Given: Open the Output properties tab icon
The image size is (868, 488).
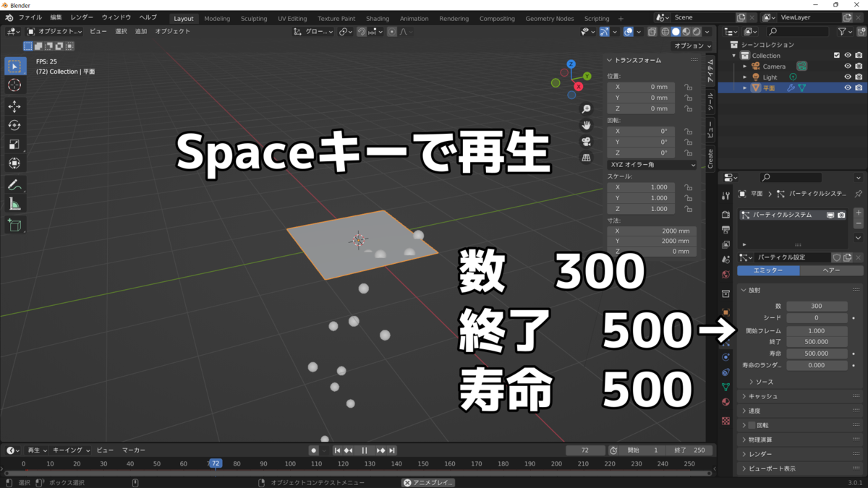Looking at the screenshot, I should pyautogui.click(x=726, y=230).
